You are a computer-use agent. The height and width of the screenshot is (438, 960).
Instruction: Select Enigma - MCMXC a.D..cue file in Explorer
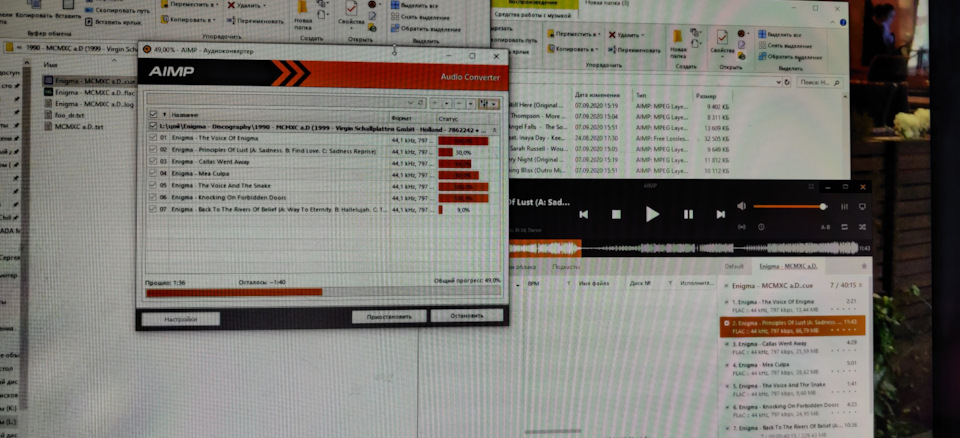coord(90,81)
